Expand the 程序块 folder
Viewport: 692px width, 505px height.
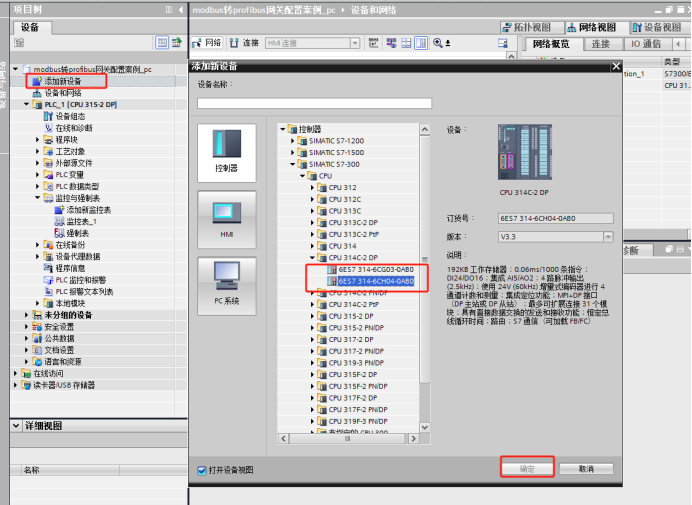tap(38, 139)
